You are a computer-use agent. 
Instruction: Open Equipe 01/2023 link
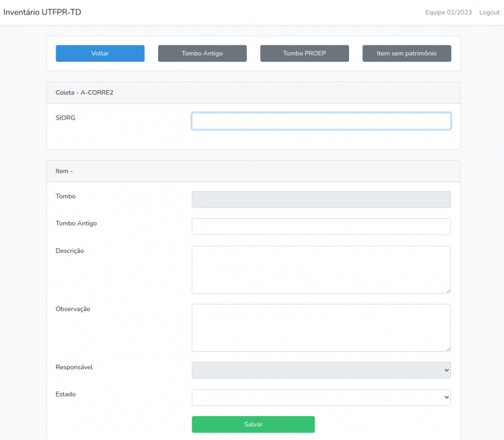[x=449, y=12]
